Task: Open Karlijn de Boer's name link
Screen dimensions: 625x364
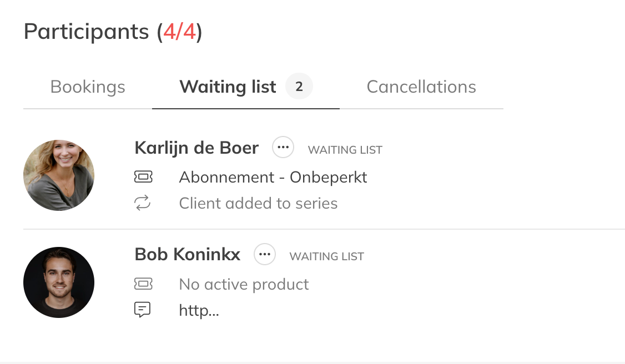Action: pyautogui.click(x=196, y=148)
